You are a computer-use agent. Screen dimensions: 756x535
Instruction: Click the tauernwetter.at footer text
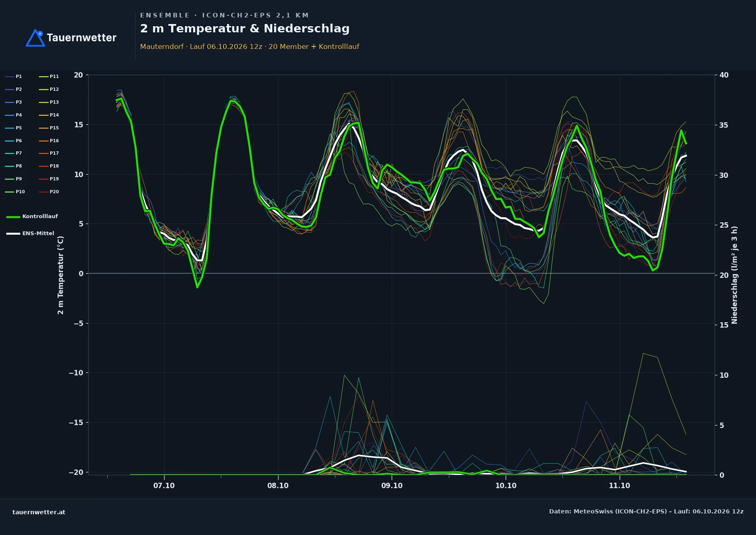pos(39,512)
